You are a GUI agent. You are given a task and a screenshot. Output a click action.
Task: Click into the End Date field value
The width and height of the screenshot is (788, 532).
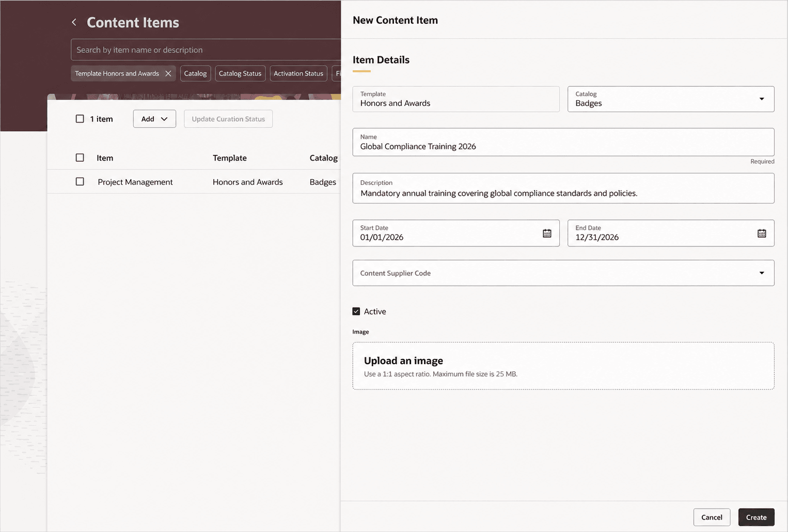pyautogui.click(x=597, y=237)
